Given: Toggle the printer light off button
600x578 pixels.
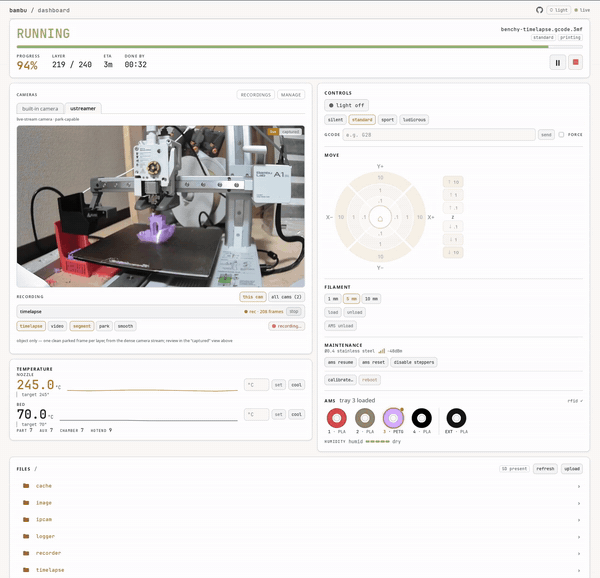Looking at the screenshot, I should coord(346,105).
